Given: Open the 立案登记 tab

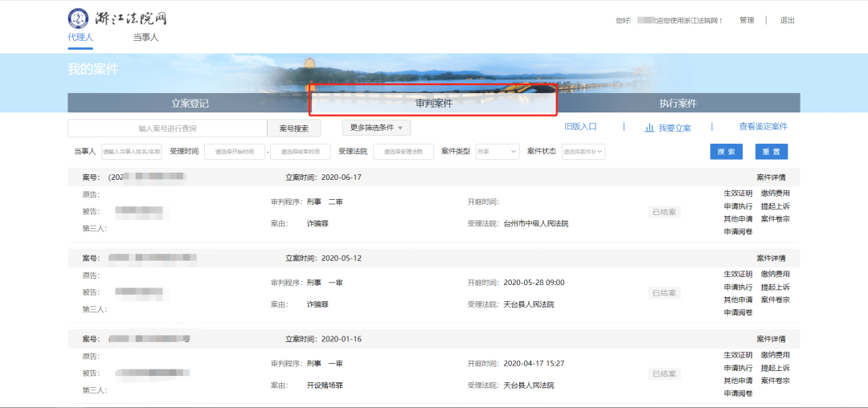Looking at the screenshot, I should tap(190, 104).
